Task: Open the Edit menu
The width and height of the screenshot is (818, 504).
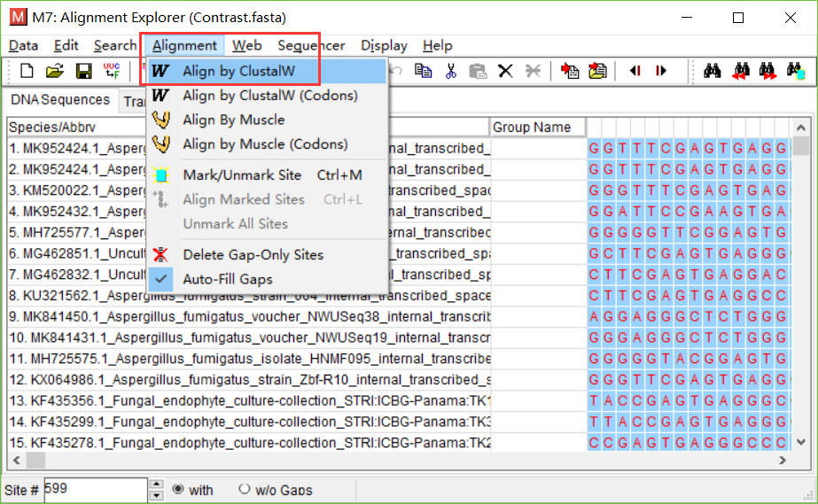Action: (x=66, y=46)
